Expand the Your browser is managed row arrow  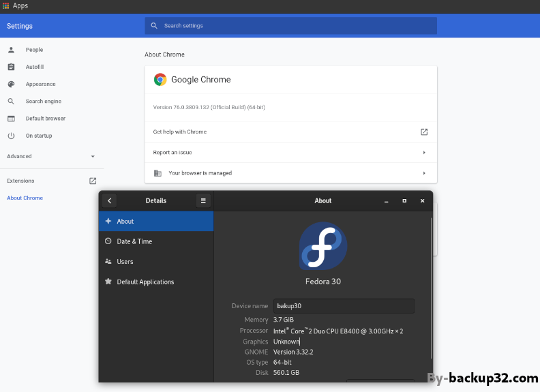pos(424,173)
